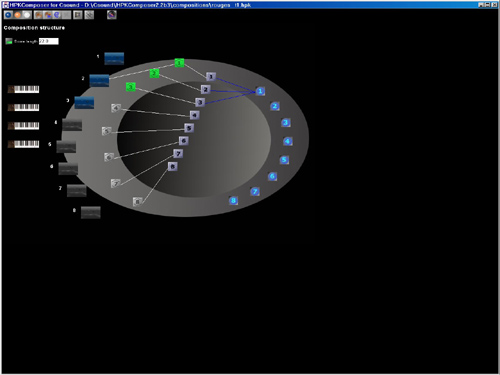The height and width of the screenshot is (375, 500).
Task: Select blue waveform thumbnail number 1
Action: 114,59
